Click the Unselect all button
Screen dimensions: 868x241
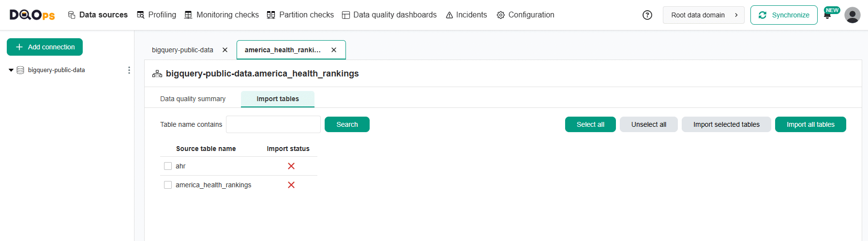coord(649,124)
